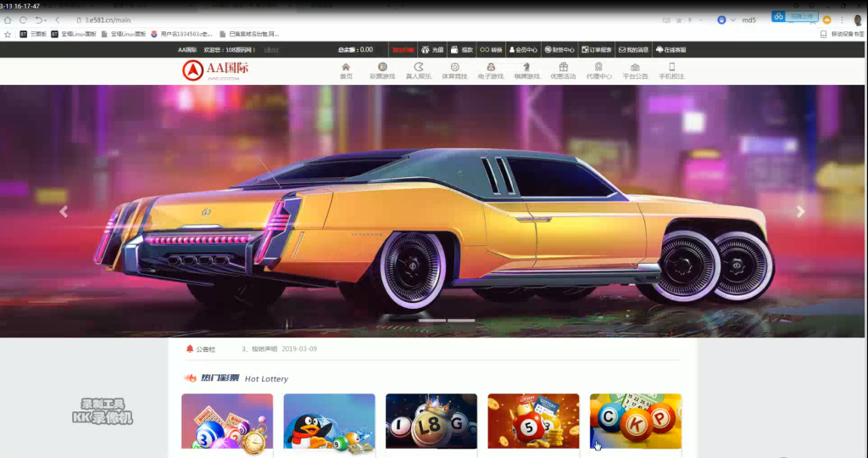Show next banner slide arrow
The height and width of the screenshot is (458, 868).
point(800,211)
